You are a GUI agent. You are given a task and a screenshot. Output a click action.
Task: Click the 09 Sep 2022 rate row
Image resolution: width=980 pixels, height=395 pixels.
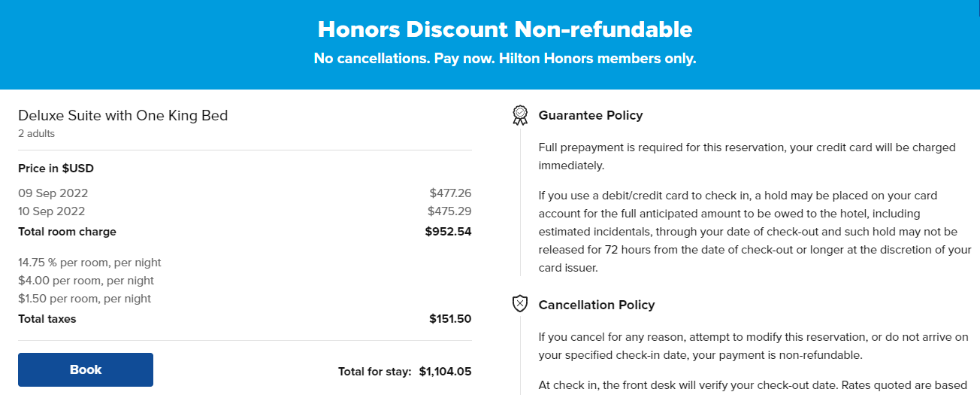pos(245,193)
